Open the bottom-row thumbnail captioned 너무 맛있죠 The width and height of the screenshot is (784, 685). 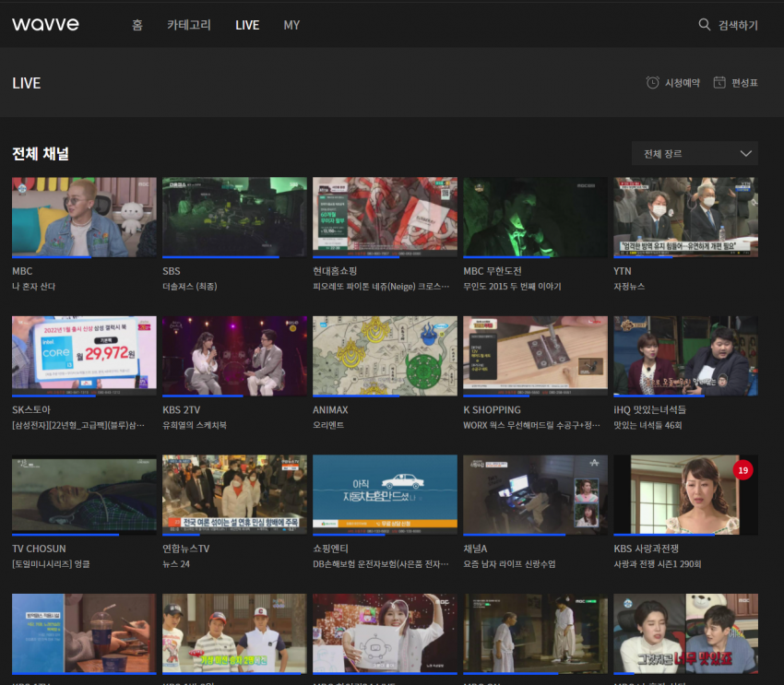coord(685,633)
